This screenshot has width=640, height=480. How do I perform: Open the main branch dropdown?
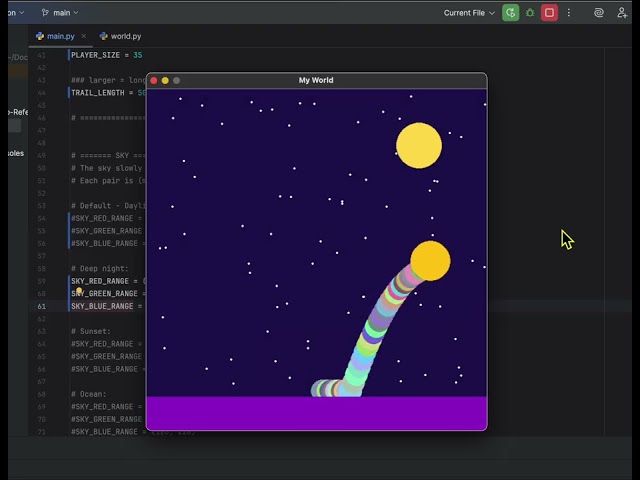coord(60,13)
